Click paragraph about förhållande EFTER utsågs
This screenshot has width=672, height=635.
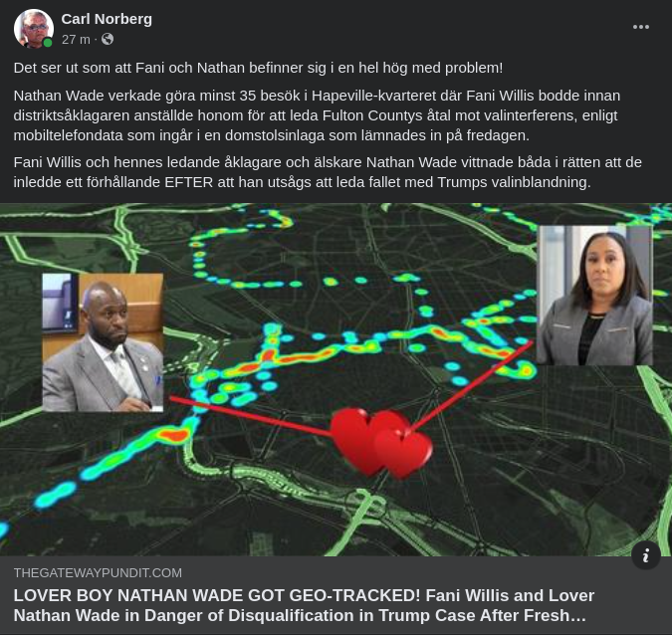328,172
